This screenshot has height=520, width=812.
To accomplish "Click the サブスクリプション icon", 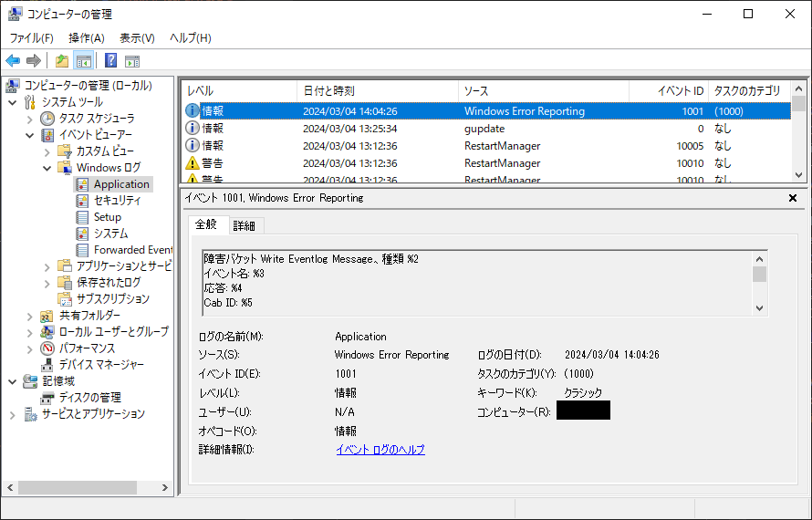I will [64, 299].
